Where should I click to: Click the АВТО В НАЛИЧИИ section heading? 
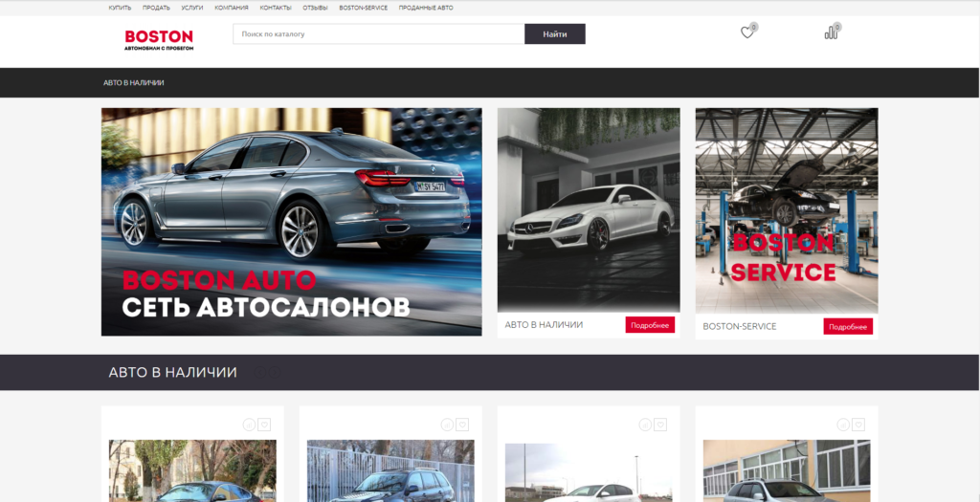[172, 373]
